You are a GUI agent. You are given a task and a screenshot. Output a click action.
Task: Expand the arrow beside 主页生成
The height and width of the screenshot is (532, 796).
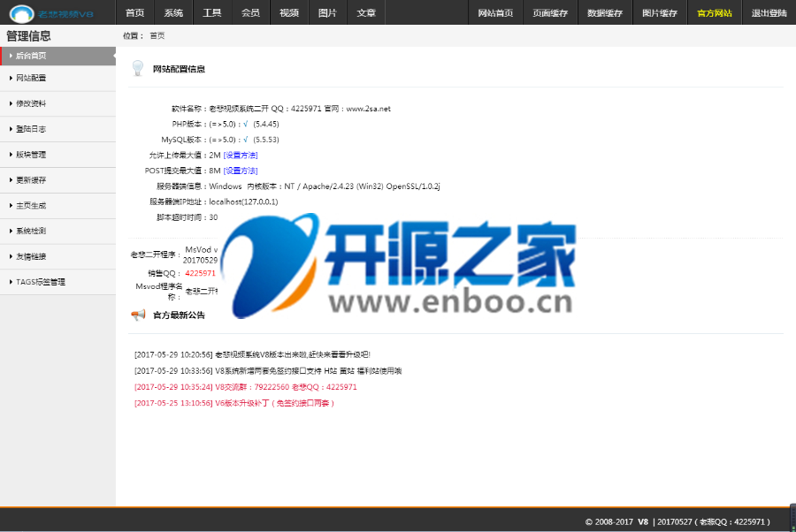(x=11, y=205)
